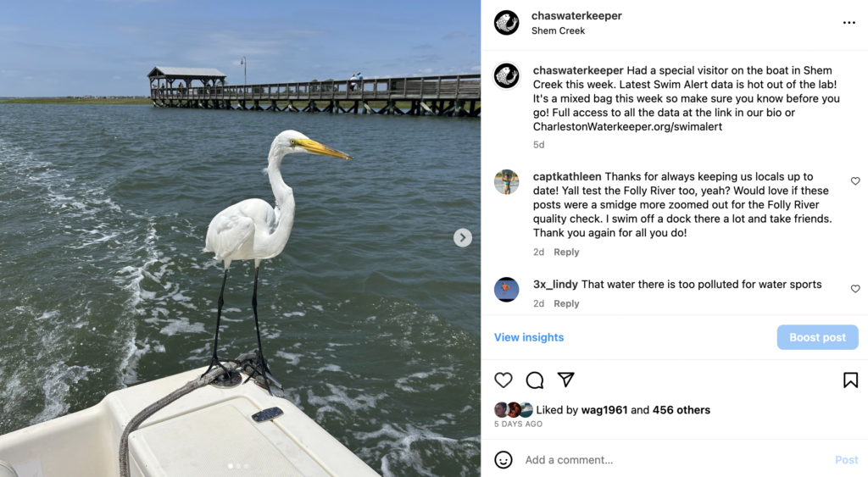
Task: Open the three-dot more options menu
Action: tap(849, 23)
